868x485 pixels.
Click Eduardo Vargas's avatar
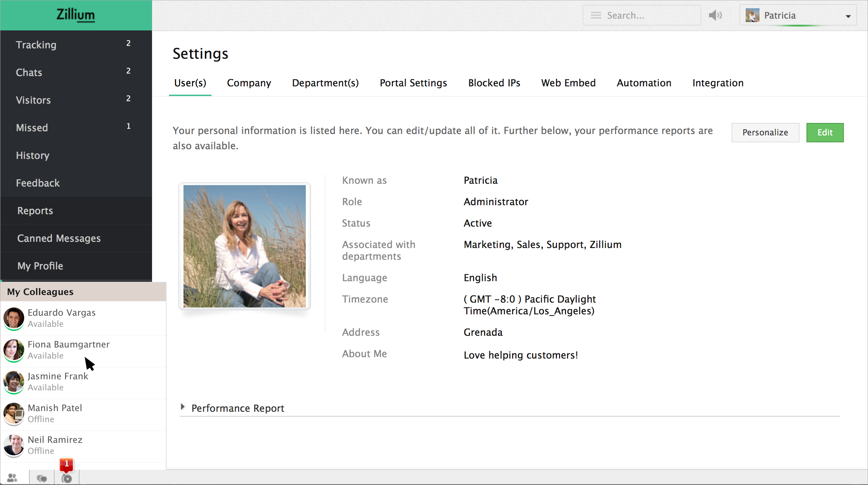pyautogui.click(x=14, y=318)
